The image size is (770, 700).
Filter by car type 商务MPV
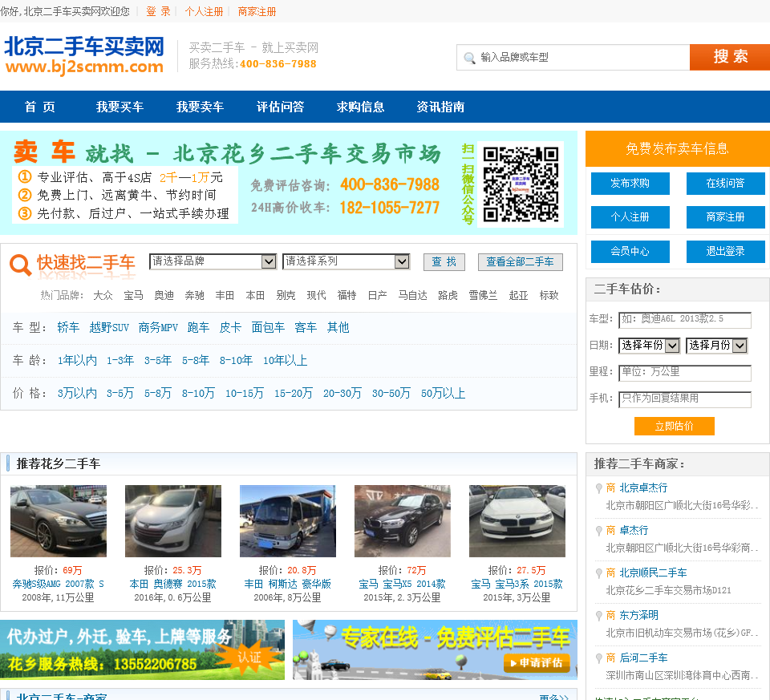158,327
